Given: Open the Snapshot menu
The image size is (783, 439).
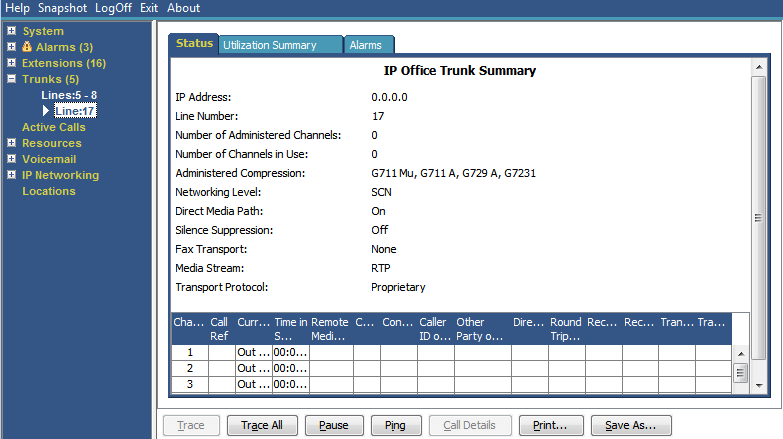Looking at the screenshot, I should 62,8.
